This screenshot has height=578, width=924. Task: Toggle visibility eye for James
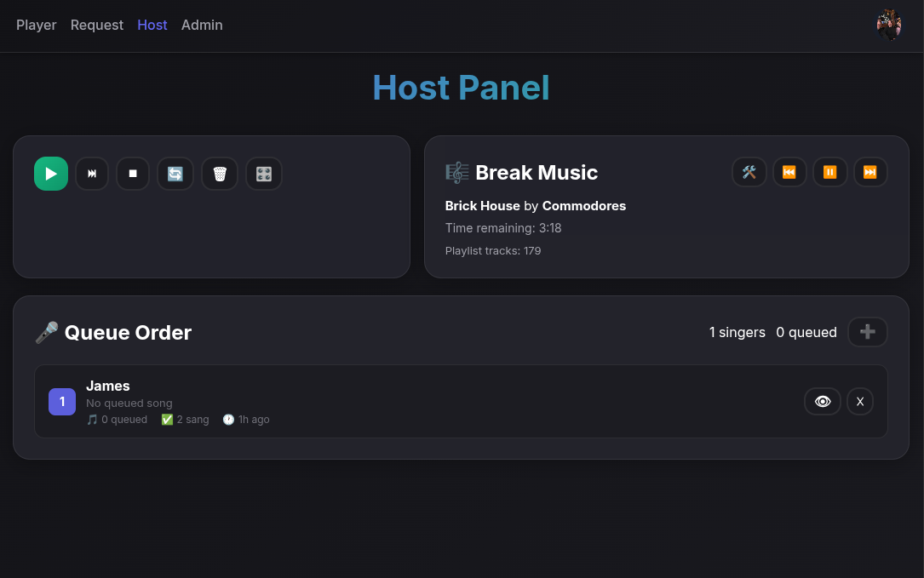[822, 401]
